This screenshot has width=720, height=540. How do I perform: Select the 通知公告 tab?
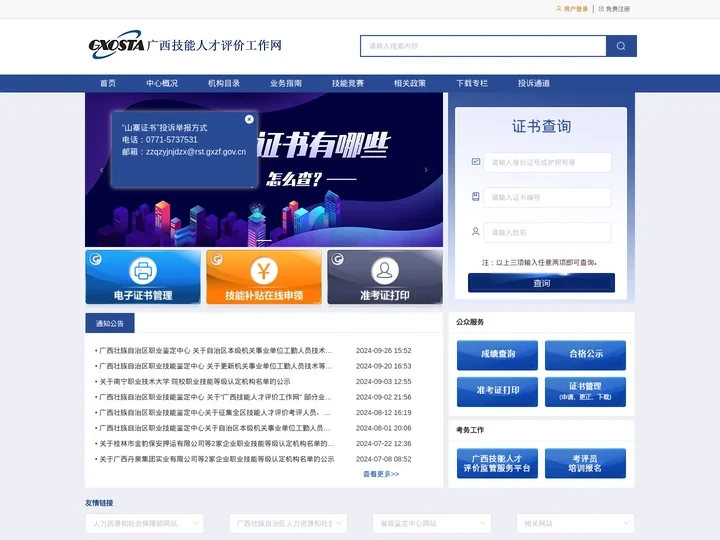(x=110, y=323)
